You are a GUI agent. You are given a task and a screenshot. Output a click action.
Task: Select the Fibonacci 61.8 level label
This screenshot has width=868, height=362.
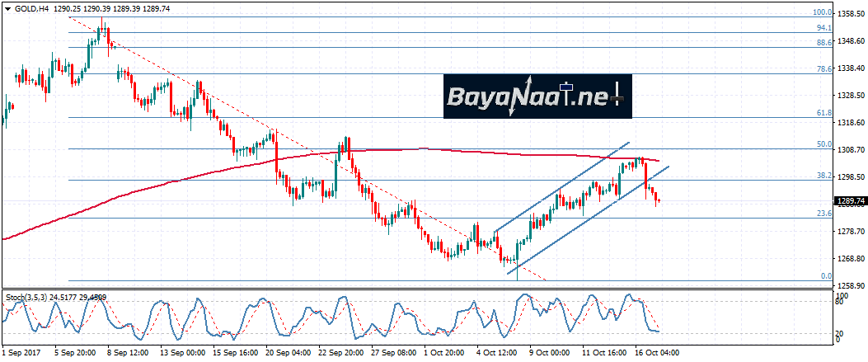pos(823,113)
